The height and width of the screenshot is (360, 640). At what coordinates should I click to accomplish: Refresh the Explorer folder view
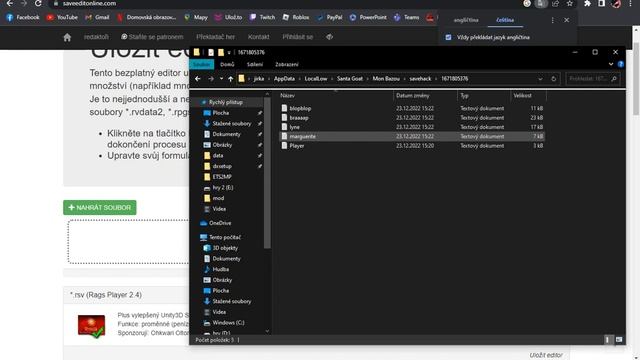tap(554, 79)
